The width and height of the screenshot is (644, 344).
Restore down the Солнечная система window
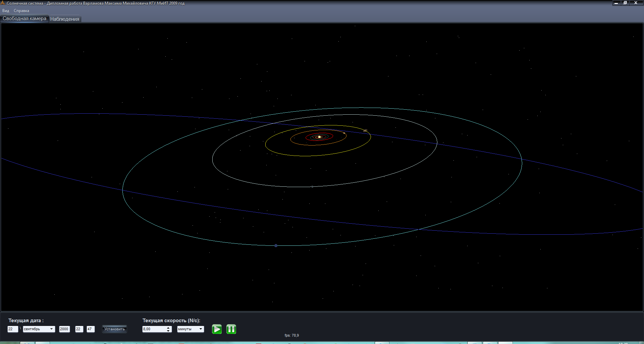click(625, 3)
